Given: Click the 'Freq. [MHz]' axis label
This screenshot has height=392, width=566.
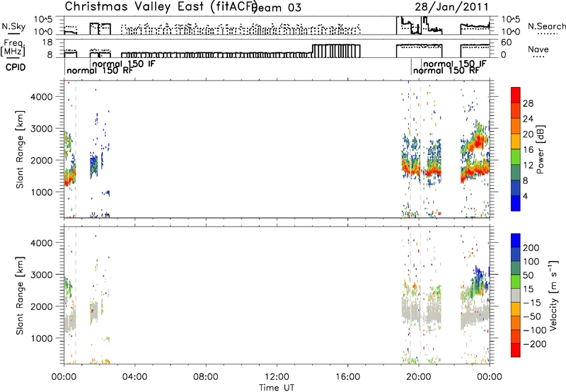Looking at the screenshot, I should [13, 48].
